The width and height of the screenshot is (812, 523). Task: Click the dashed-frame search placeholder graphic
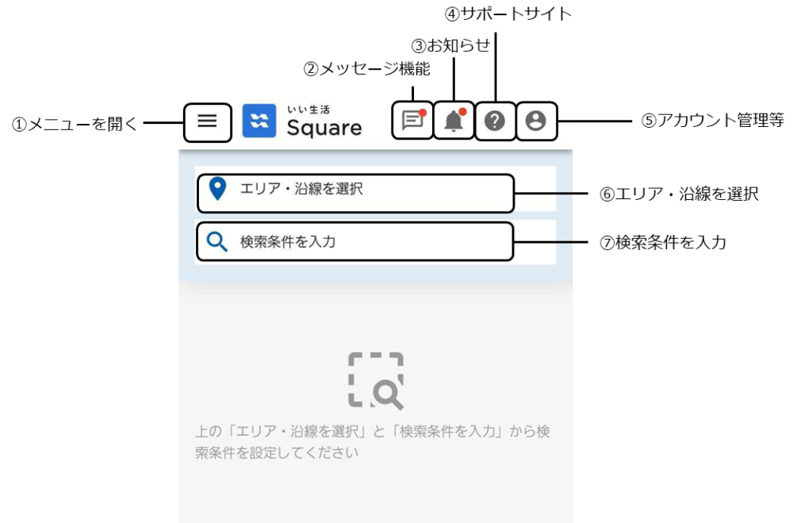click(x=376, y=381)
